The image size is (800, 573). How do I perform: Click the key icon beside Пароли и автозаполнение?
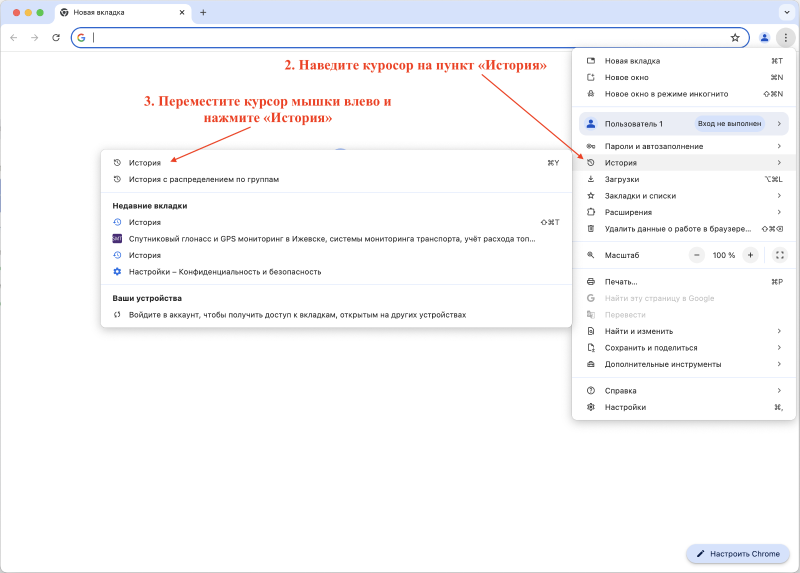(591, 146)
